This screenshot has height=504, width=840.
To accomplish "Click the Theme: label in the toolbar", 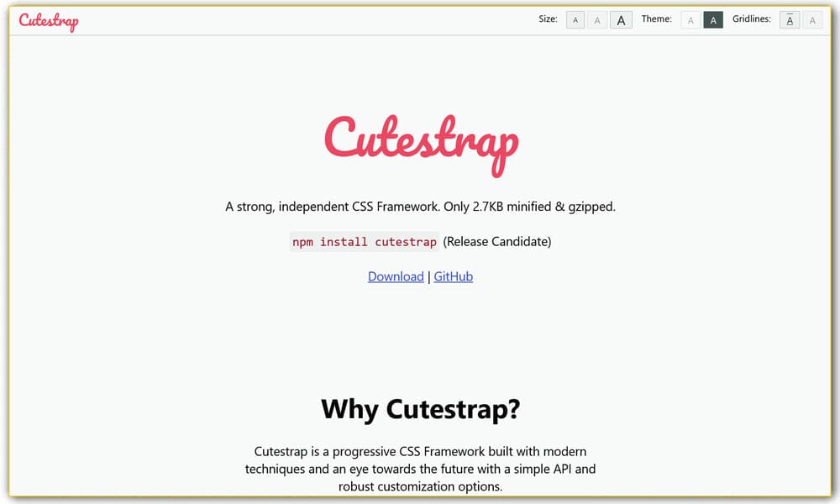I will click(656, 19).
